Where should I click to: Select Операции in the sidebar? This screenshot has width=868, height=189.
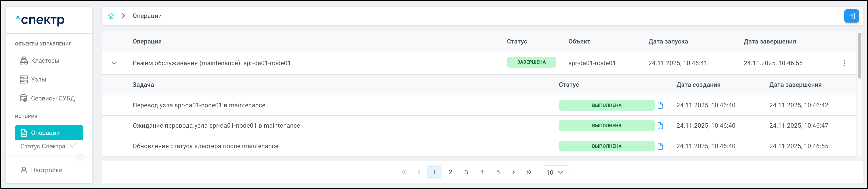tap(49, 133)
